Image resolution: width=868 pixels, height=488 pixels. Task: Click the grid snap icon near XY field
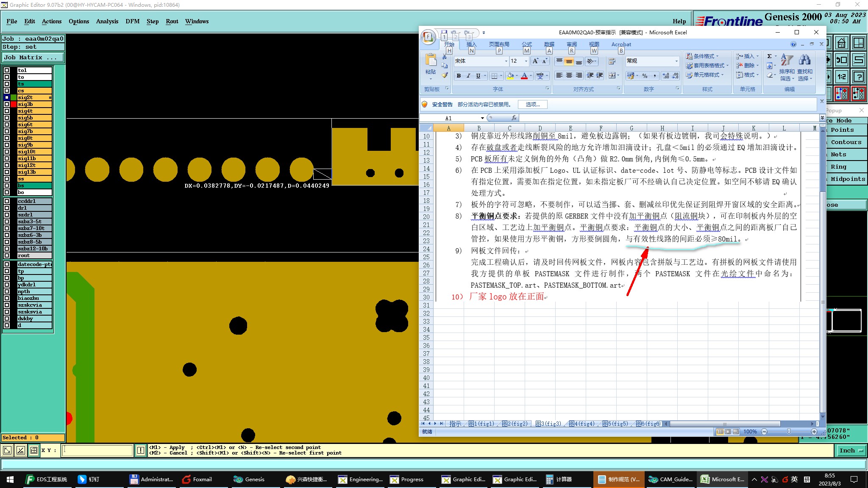[34, 450]
